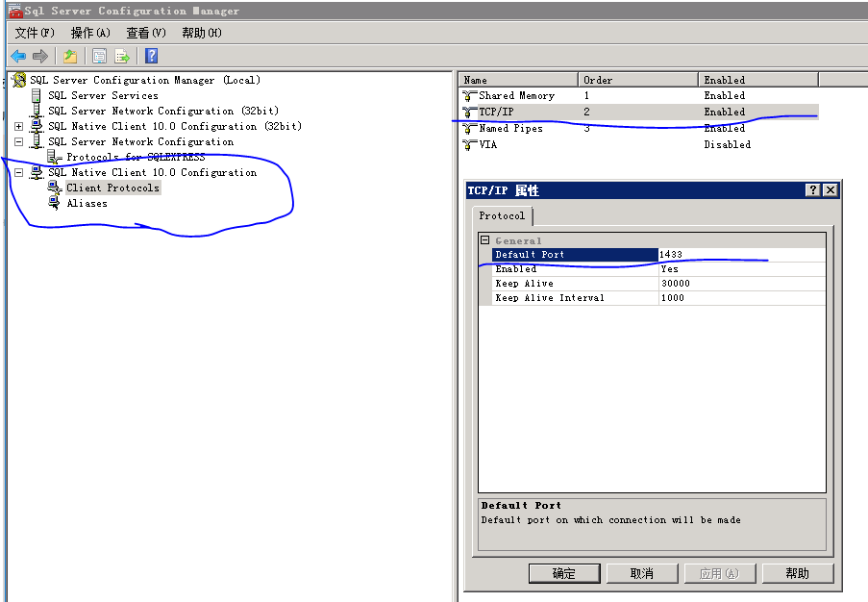
Task: Click the Back arrow toolbar icon
Action: point(18,56)
